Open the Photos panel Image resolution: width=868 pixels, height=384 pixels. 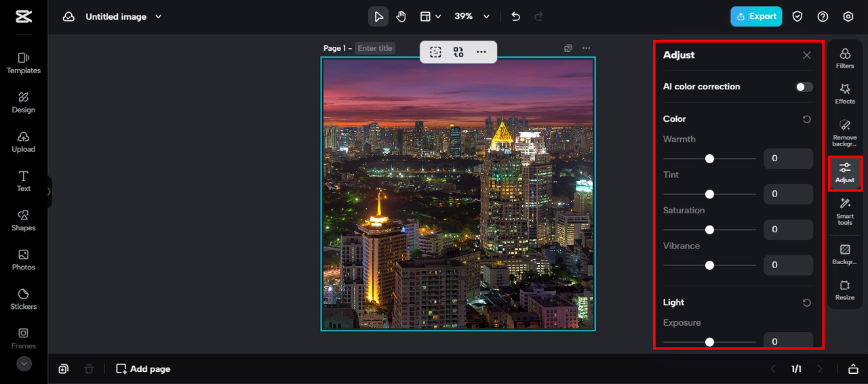[24, 259]
